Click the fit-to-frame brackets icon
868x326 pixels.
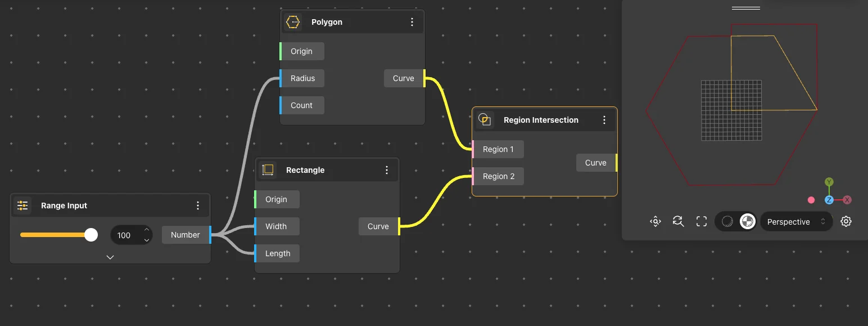(x=701, y=221)
